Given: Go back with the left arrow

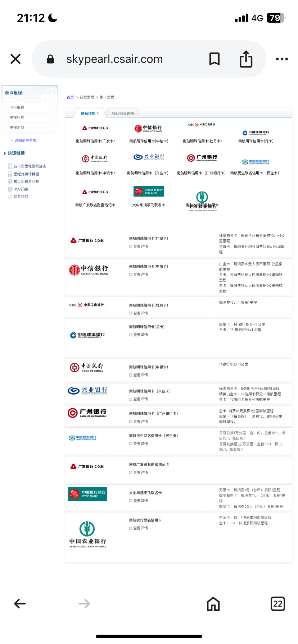Looking at the screenshot, I should click(x=20, y=603).
